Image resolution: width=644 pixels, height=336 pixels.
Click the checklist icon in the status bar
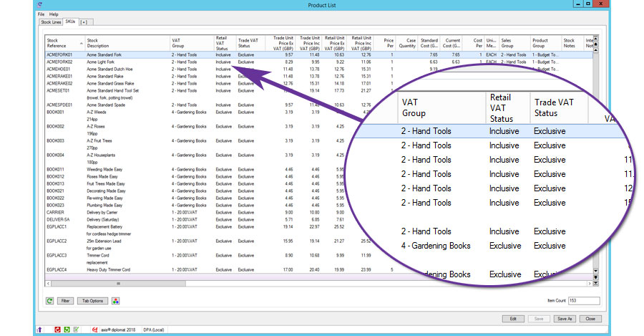76,330
